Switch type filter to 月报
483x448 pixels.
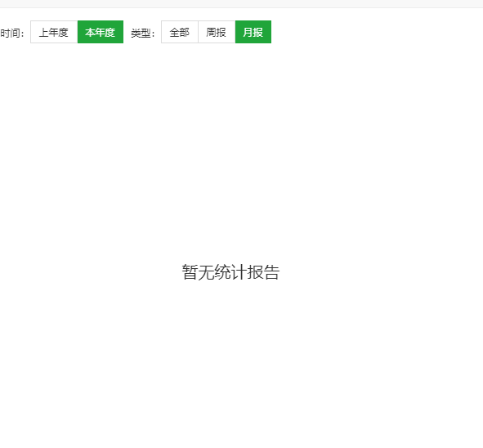(253, 32)
